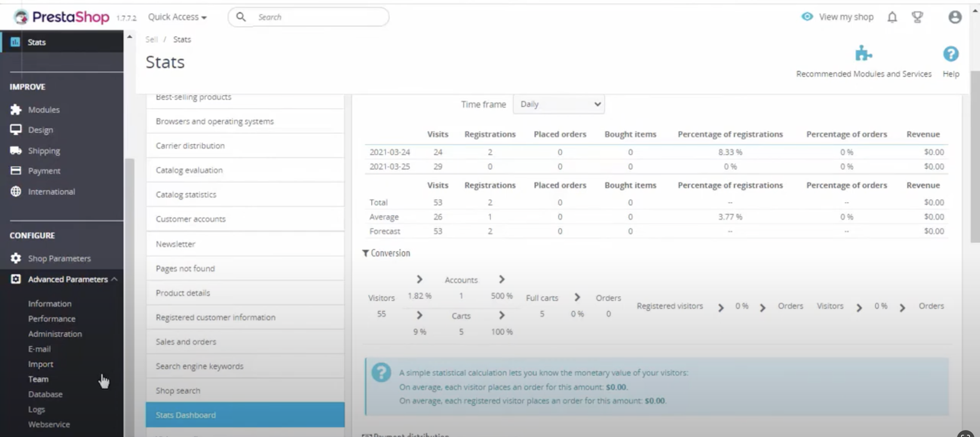Click the notifications bell icon
The image size is (980, 437).
point(892,17)
